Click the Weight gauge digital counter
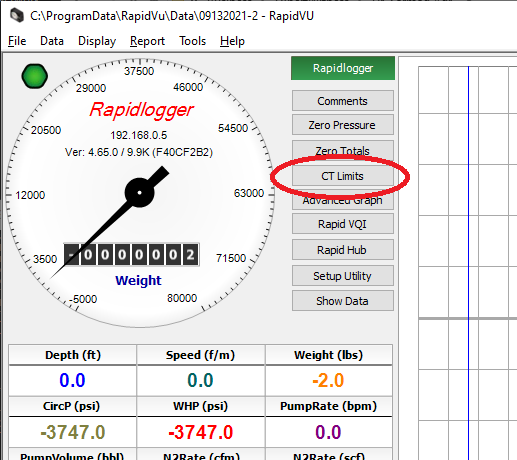The width and height of the screenshot is (517, 460). click(x=132, y=255)
